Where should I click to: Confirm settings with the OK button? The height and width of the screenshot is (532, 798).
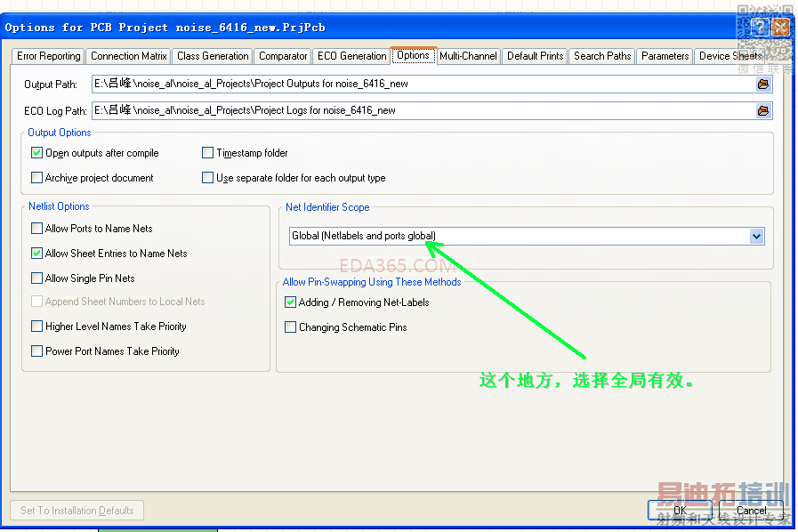680,510
